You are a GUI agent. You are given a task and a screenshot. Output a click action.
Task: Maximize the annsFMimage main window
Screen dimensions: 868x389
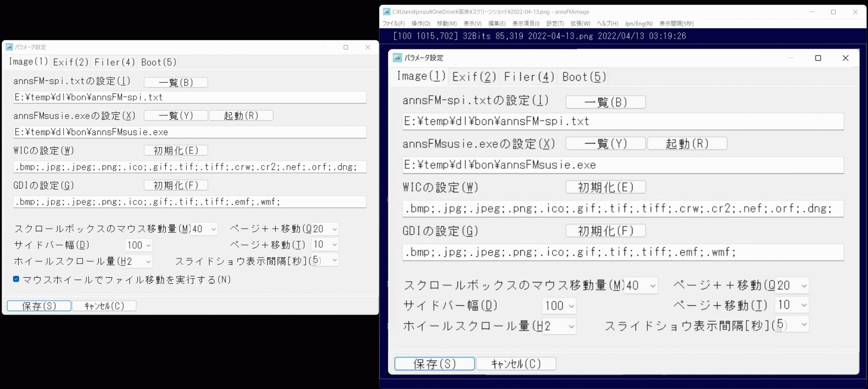tap(833, 12)
